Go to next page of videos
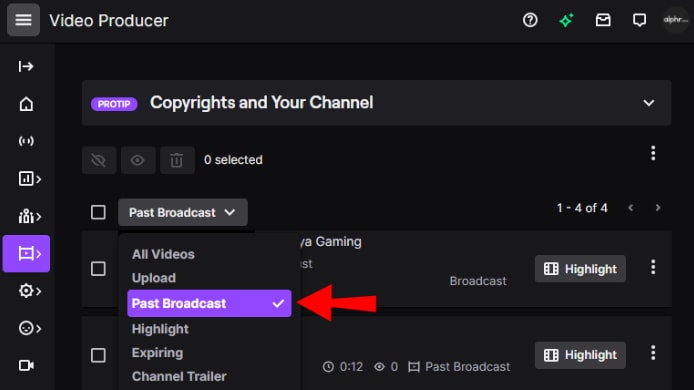 click(x=658, y=208)
